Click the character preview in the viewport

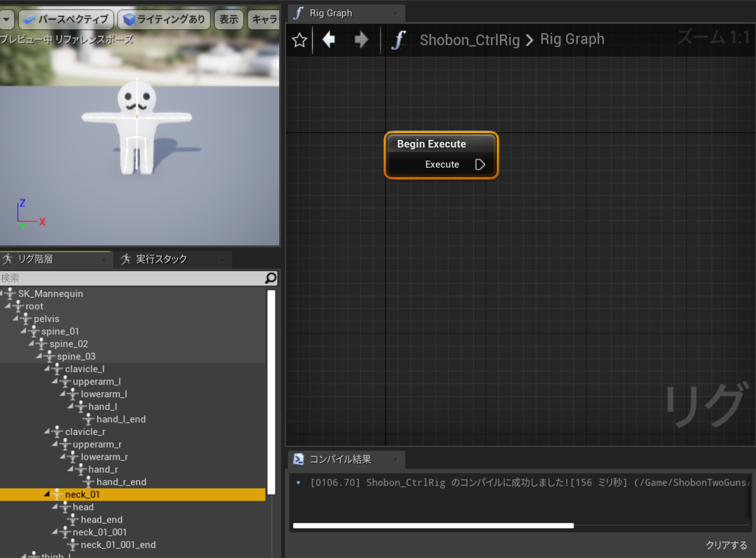pyautogui.click(x=137, y=127)
